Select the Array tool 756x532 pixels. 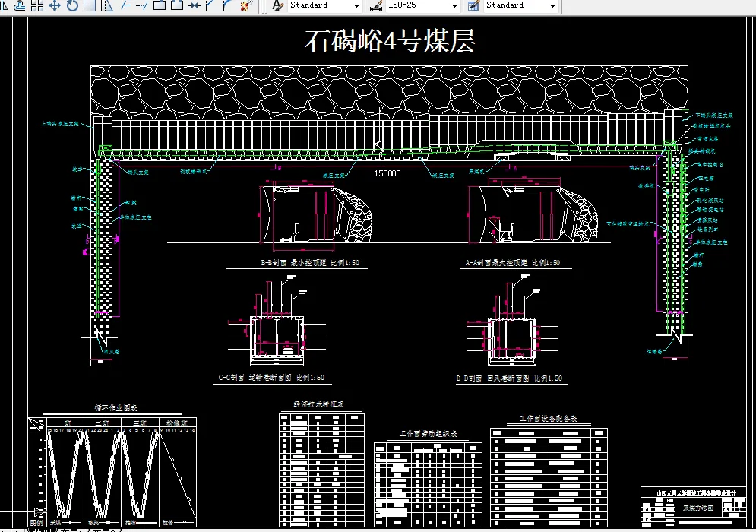(x=34, y=6)
